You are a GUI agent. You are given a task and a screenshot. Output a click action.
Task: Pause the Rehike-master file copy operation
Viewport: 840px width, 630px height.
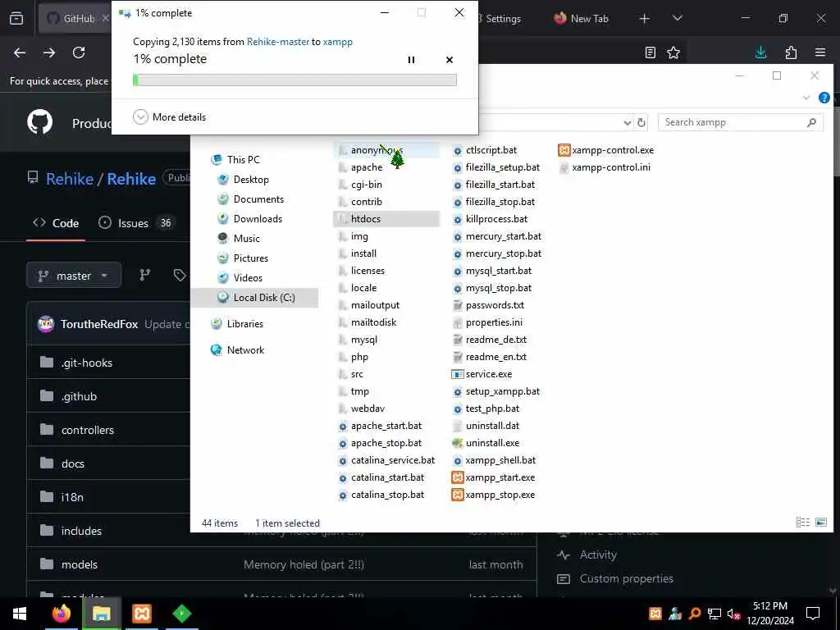pyautogui.click(x=411, y=59)
